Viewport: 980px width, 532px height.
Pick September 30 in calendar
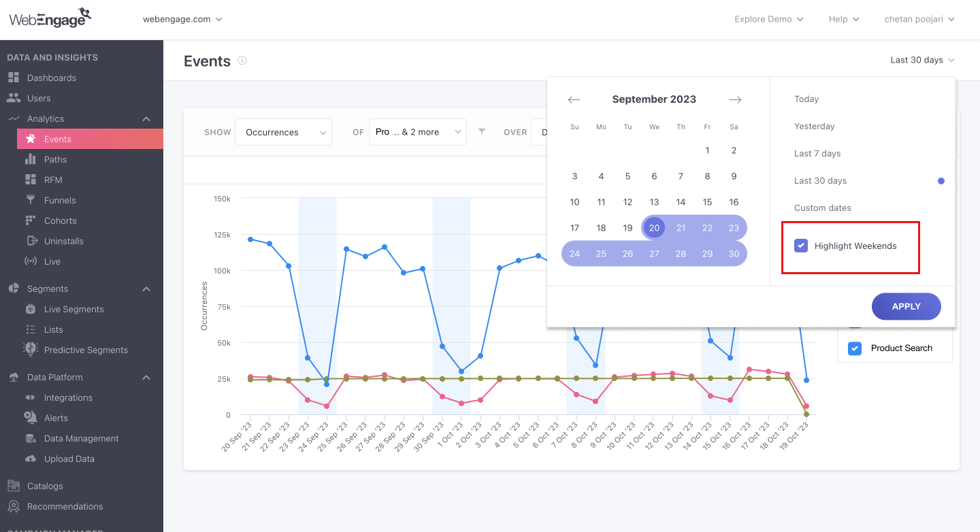click(x=734, y=254)
